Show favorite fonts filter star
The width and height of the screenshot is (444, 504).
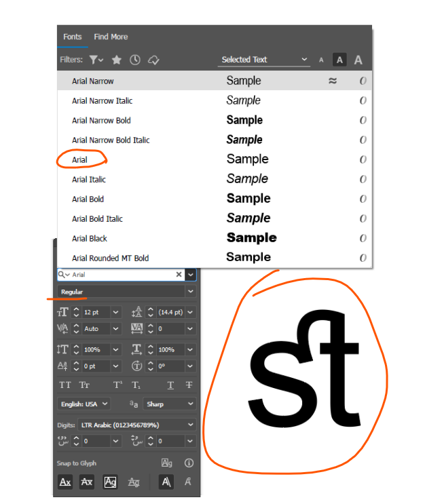click(x=117, y=60)
